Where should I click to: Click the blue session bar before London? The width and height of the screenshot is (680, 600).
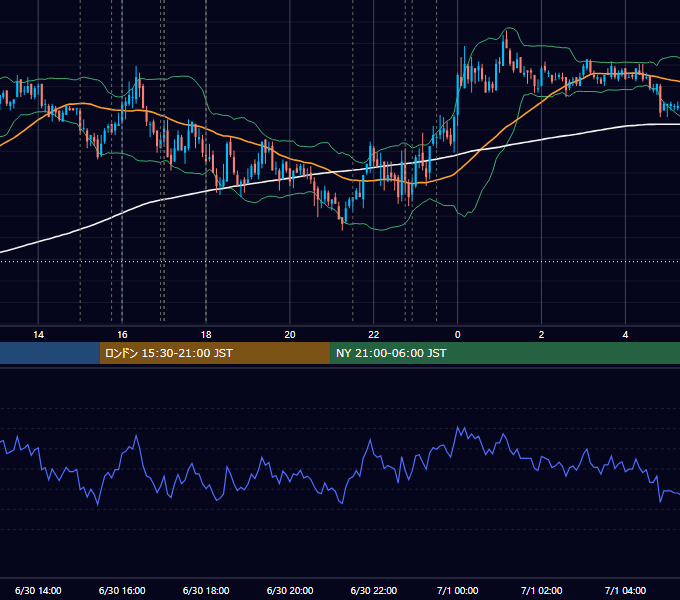point(50,353)
